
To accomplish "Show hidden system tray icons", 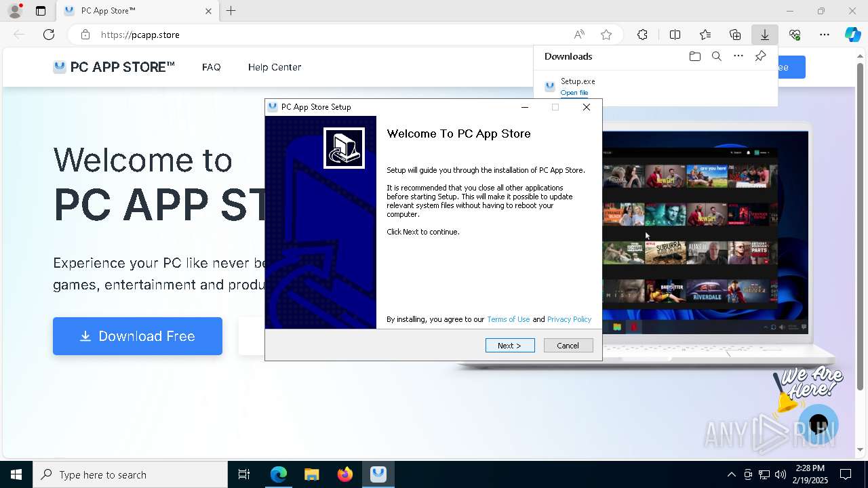I will (731, 474).
